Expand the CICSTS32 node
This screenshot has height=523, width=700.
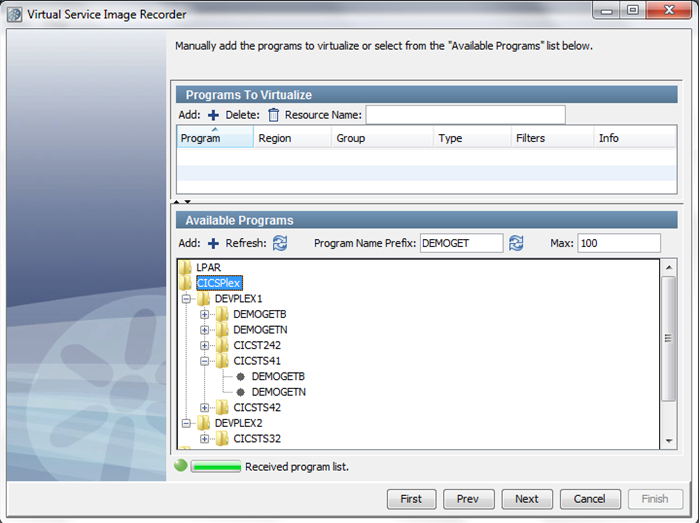click(204, 439)
